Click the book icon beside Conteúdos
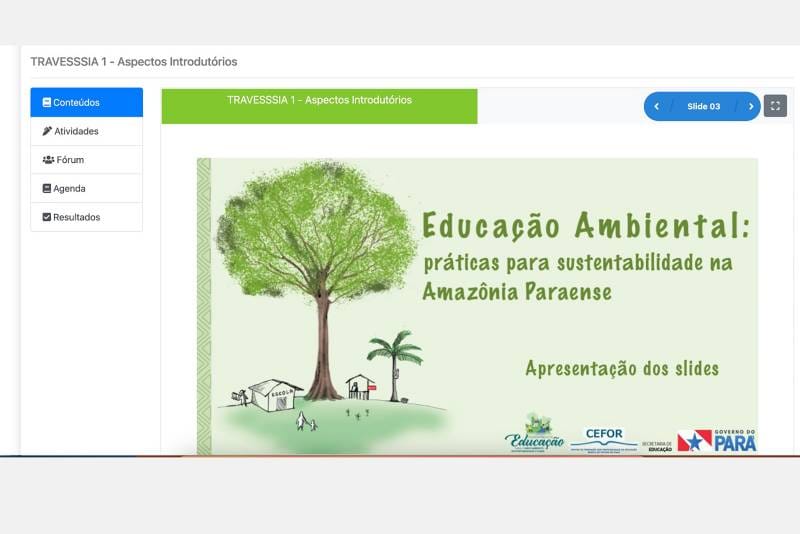Image resolution: width=800 pixels, height=534 pixels. [46, 102]
